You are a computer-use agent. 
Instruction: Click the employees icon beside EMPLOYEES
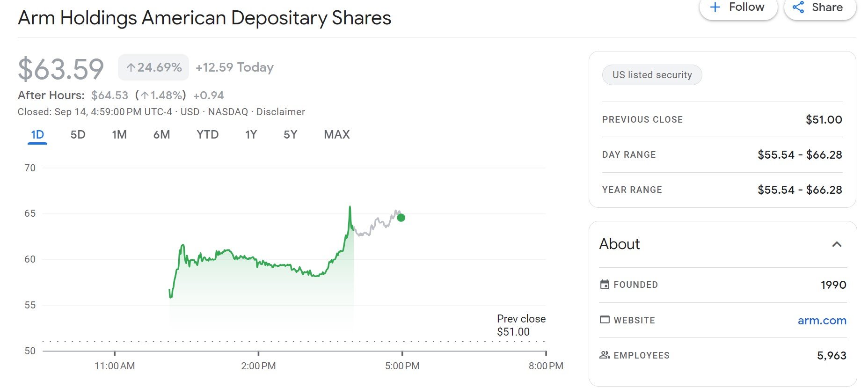(x=604, y=355)
